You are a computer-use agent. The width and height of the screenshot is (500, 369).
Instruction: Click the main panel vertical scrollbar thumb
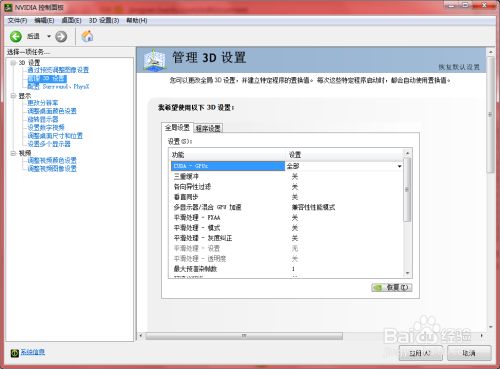490,114
